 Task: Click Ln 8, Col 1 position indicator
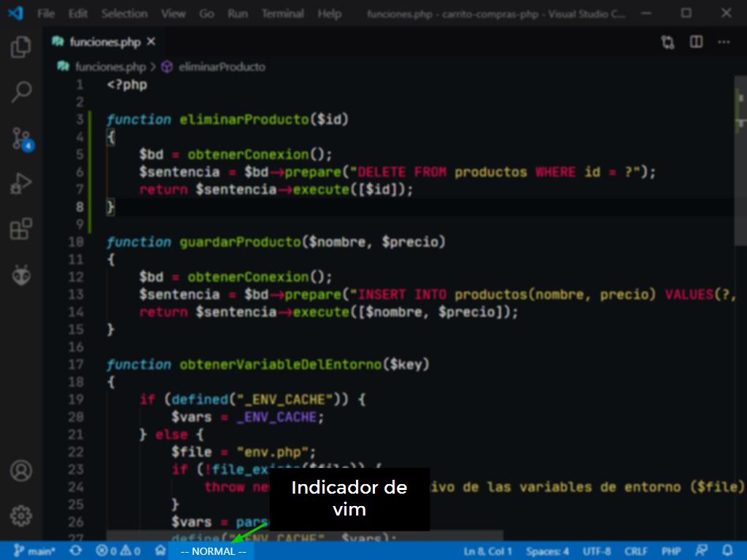pyautogui.click(x=487, y=551)
